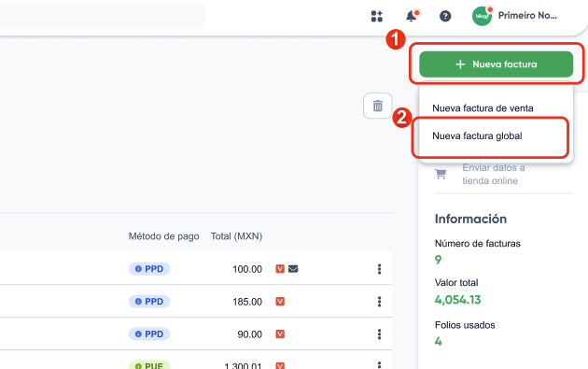Click the red V icon on the 90.00 row

click(x=280, y=334)
